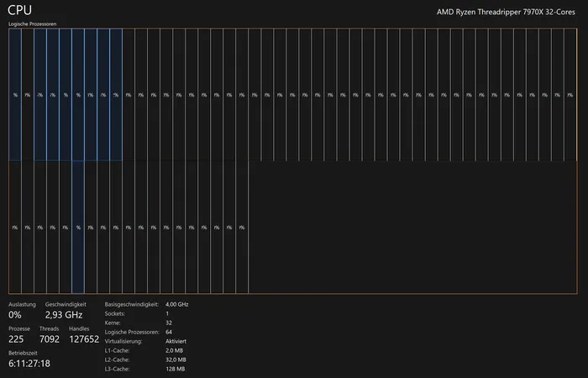Viewport: 588px width, 378px height.
Task: Select the 4,00 GHz base speed value
Action: (177, 304)
